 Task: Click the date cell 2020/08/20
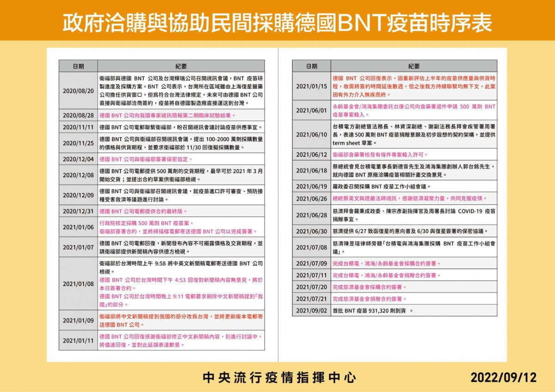tap(78, 90)
